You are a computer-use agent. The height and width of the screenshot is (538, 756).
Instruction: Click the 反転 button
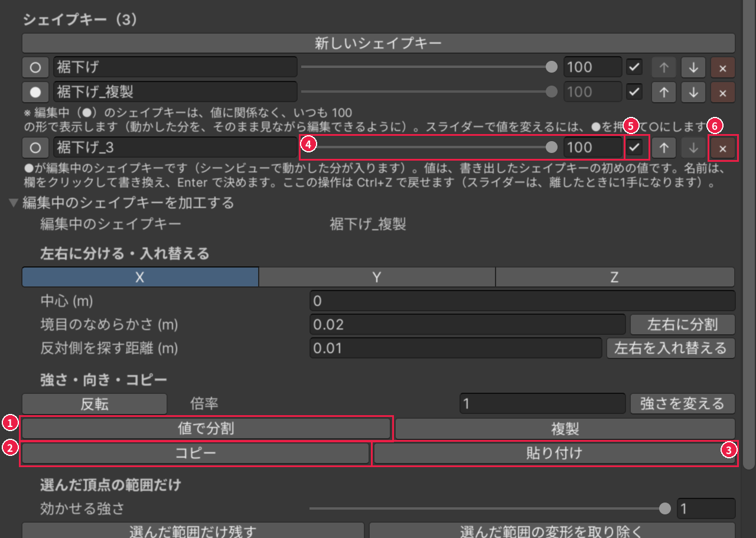click(x=94, y=404)
